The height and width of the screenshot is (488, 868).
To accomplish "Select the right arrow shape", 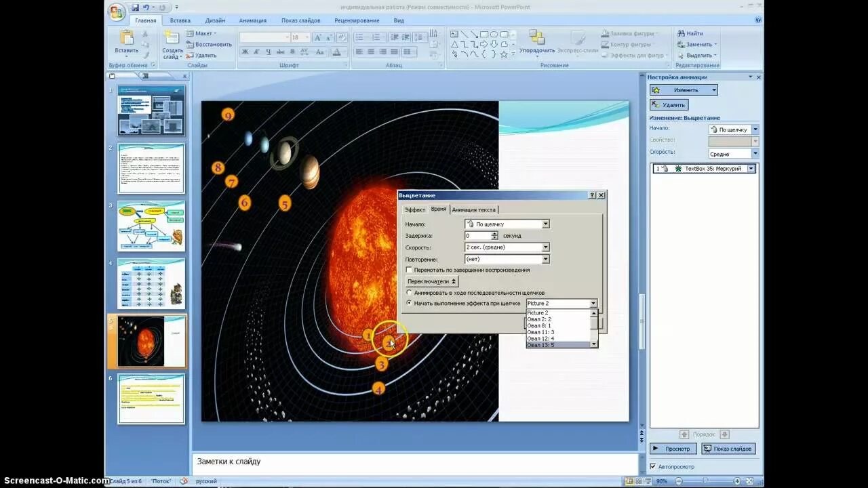I will [x=484, y=44].
